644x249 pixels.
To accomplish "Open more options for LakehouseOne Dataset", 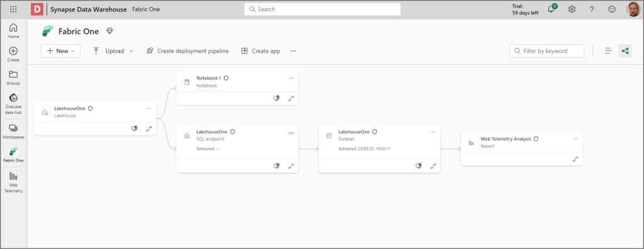I will pos(433,131).
